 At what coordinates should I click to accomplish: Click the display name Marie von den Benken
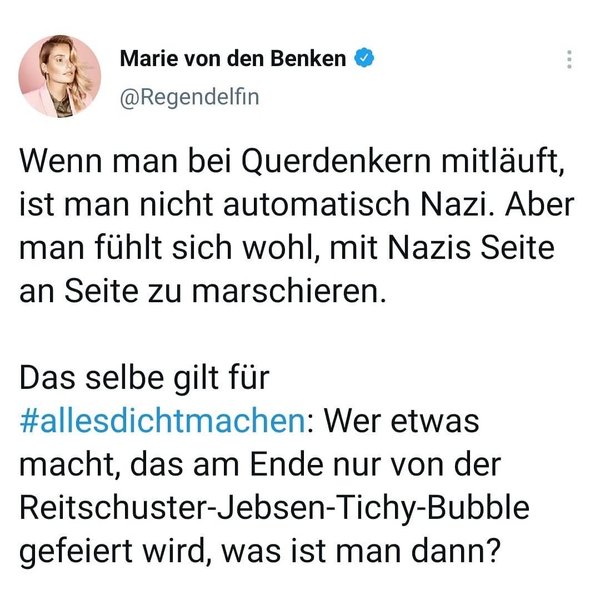point(233,59)
